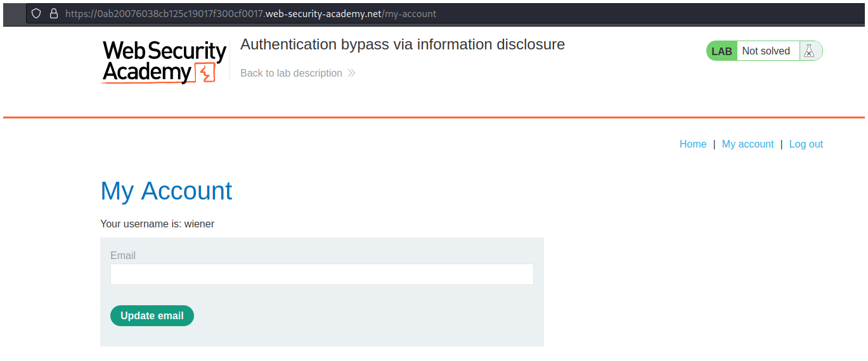Click the double chevron beside lab description
Image resolution: width=868 pixels, height=361 pixels.
(351, 73)
